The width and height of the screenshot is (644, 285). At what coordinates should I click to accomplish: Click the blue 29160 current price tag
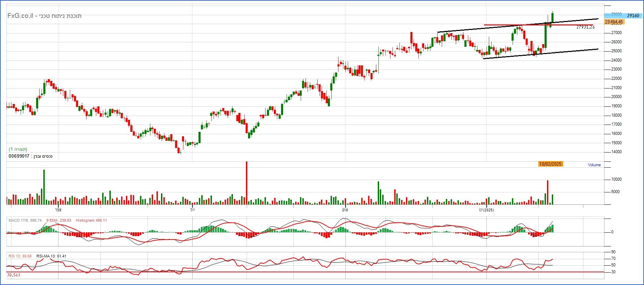pos(633,15)
